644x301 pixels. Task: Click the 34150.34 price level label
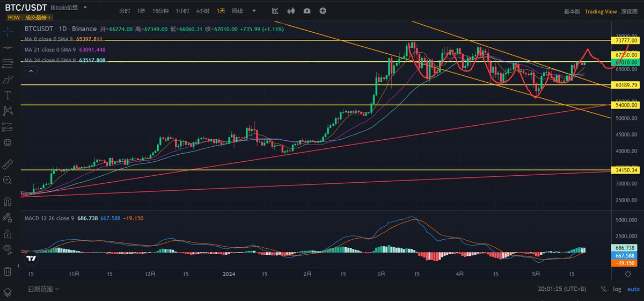click(626, 170)
